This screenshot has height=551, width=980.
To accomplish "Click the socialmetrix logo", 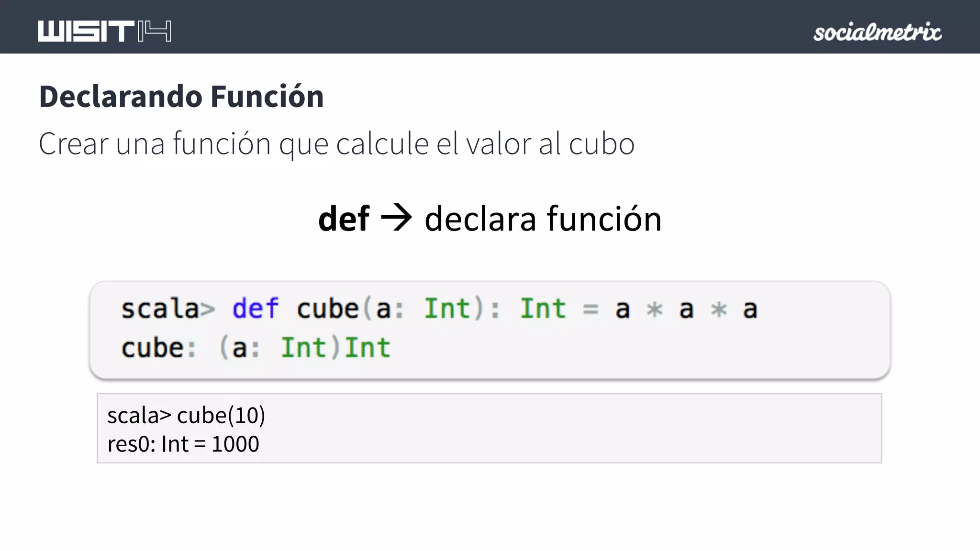I will [878, 32].
